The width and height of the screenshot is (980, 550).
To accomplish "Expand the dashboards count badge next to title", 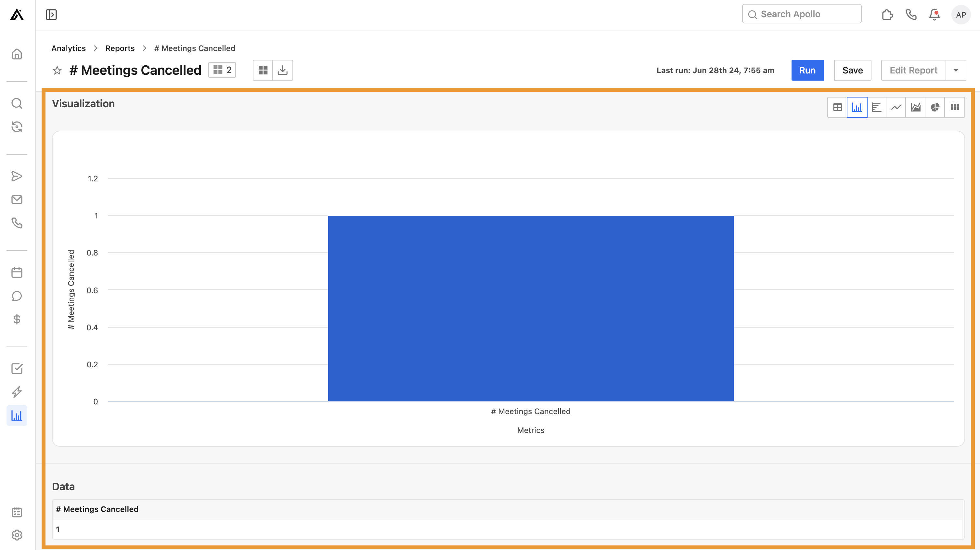I will tap(222, 70).
